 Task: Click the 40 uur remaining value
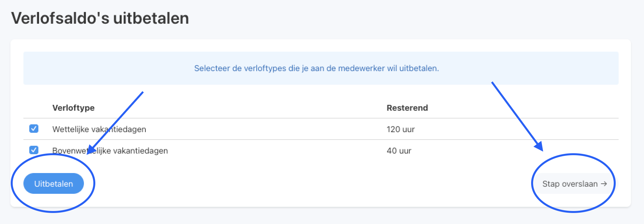point(399,151)
